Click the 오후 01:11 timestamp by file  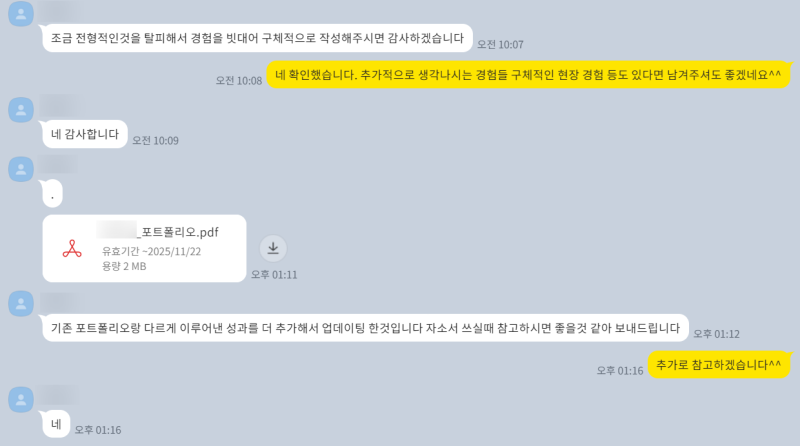pos(274,275)
